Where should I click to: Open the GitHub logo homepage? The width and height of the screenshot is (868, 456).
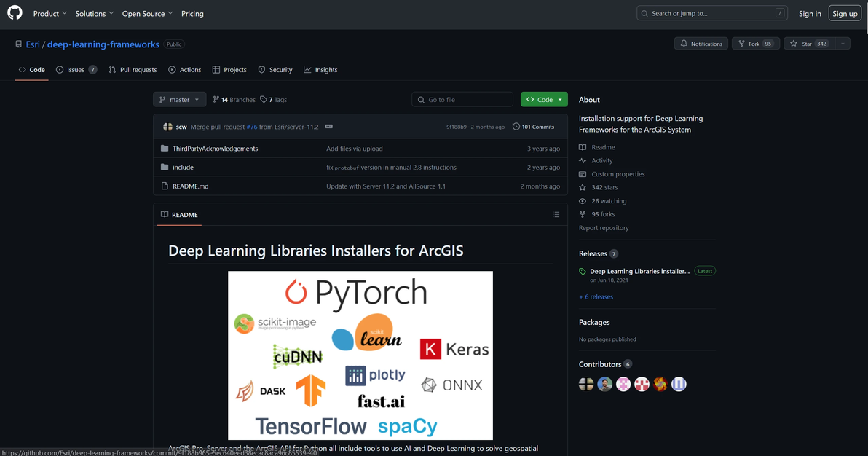[15, 12]
